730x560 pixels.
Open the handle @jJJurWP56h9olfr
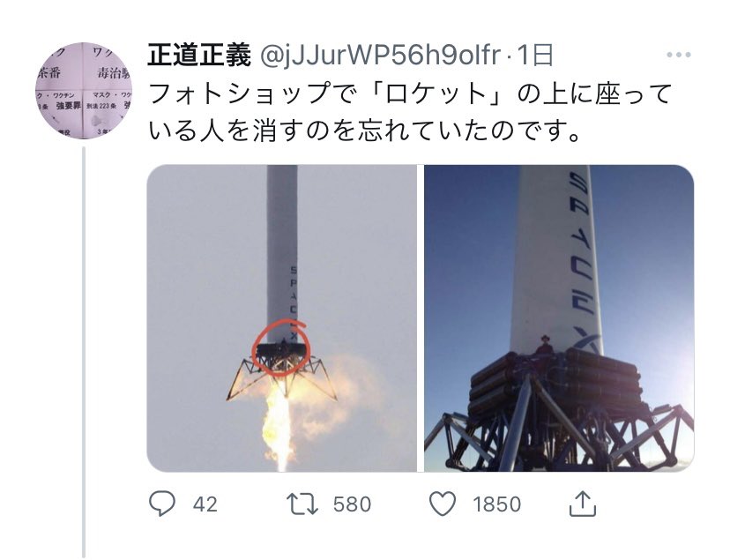coord(380,56)
